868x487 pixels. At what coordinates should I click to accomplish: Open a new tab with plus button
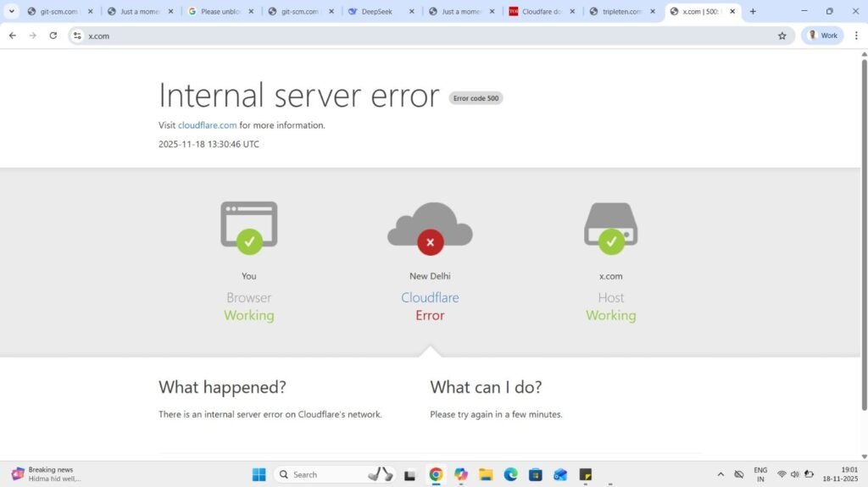[x=753, y=12]
